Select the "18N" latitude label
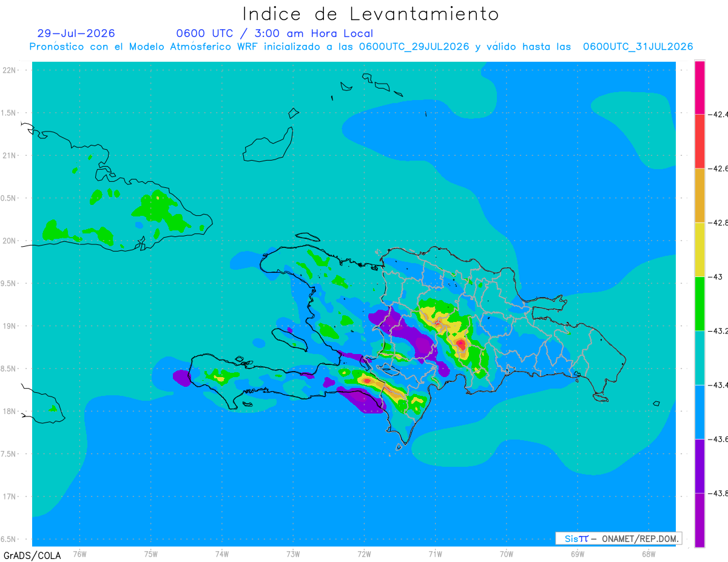Image resolution: width=728 pixels, height=562 pixels. pos(10,411)
